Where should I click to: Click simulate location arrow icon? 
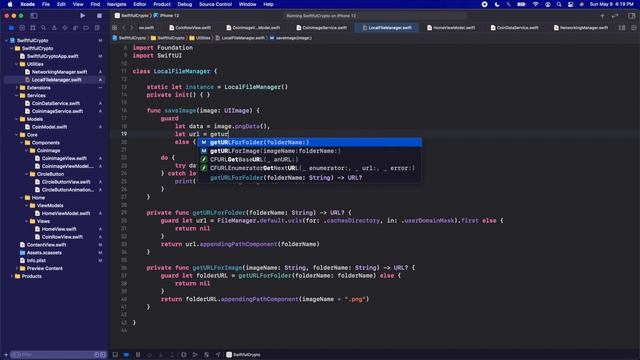[x=218, y=355]
